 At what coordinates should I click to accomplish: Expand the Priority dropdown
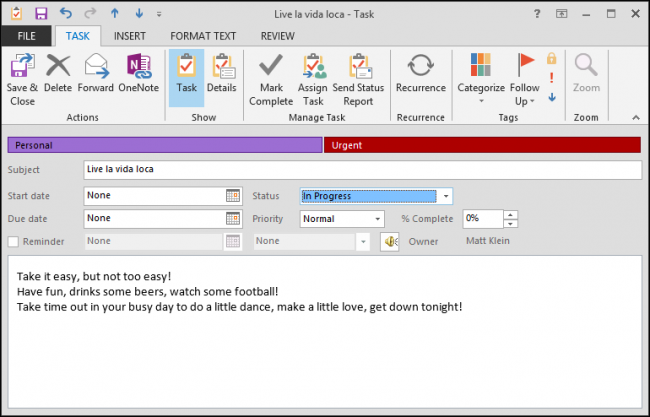(378, 219)
